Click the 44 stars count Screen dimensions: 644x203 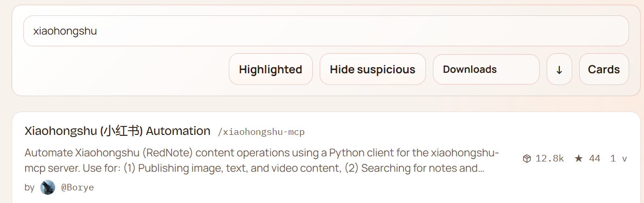(595, 159)
